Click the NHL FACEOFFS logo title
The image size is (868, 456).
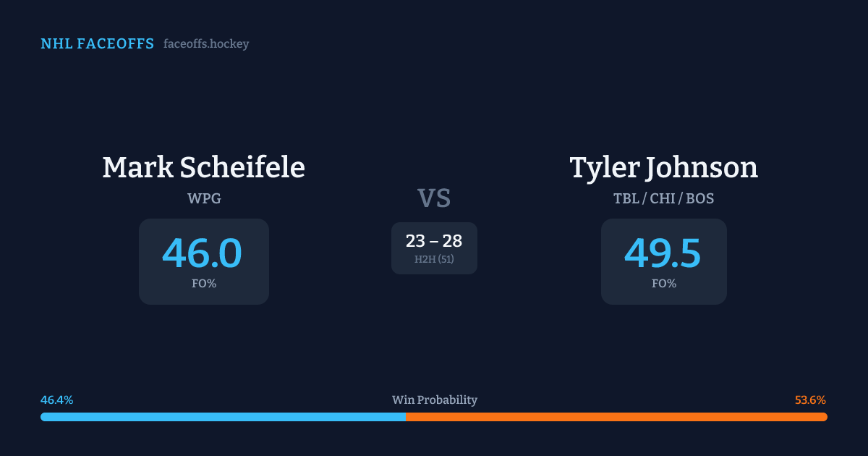click(x=97, y=44)
